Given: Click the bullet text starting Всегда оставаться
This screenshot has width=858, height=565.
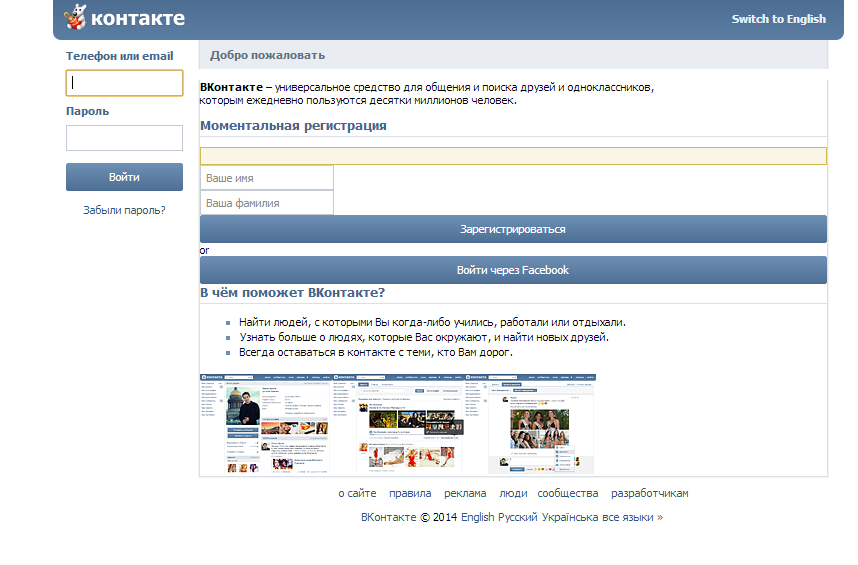Looking at the screenshot, I should click(x=376, y=353).
